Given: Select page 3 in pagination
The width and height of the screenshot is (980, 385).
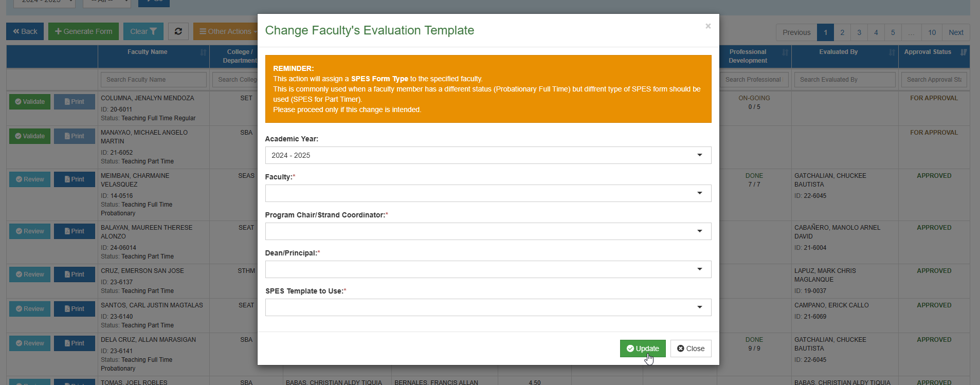Looking at the screenshot, I should click(859, 32).
